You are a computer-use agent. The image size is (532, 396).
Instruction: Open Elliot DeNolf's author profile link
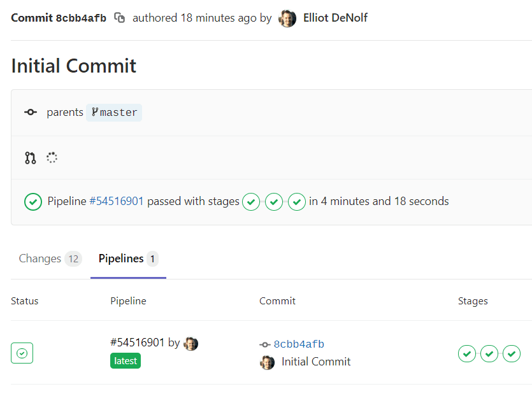(x=335, y=18)
